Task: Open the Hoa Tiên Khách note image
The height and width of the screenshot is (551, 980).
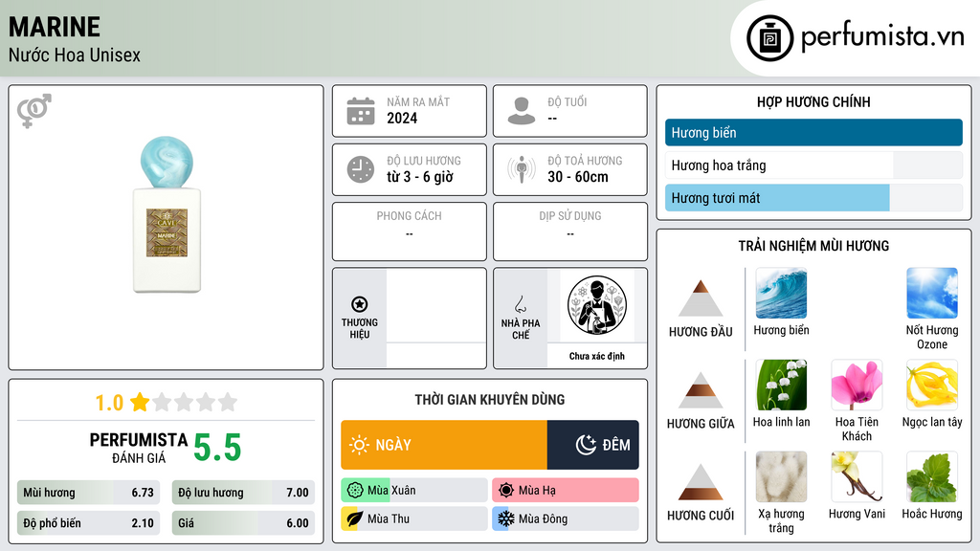Action: click(857, 385)
